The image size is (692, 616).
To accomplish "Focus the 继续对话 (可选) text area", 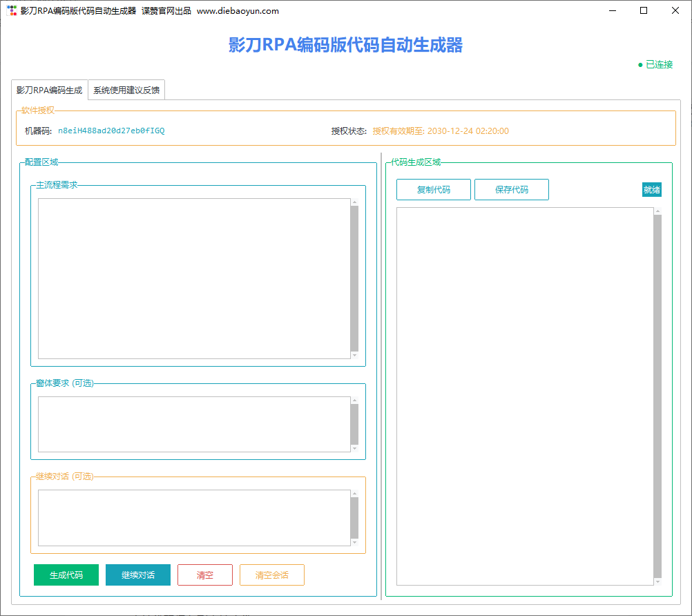I will click(x=194, y=518).
